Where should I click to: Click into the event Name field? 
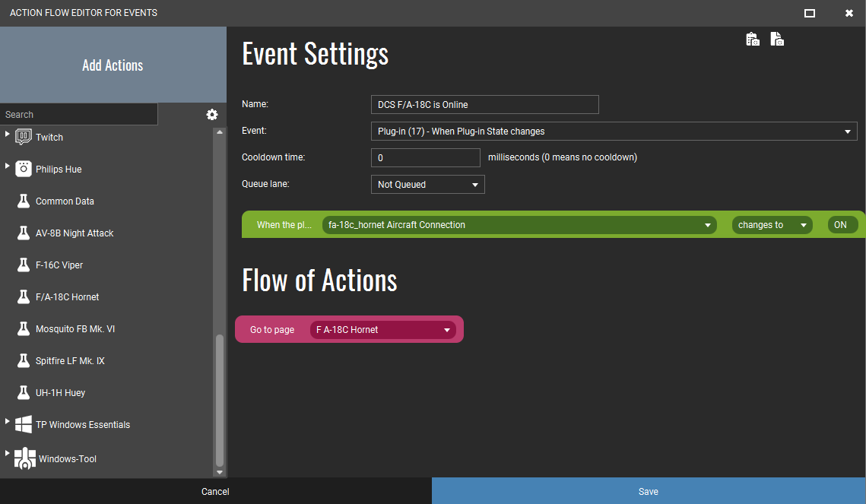point(484,105)
